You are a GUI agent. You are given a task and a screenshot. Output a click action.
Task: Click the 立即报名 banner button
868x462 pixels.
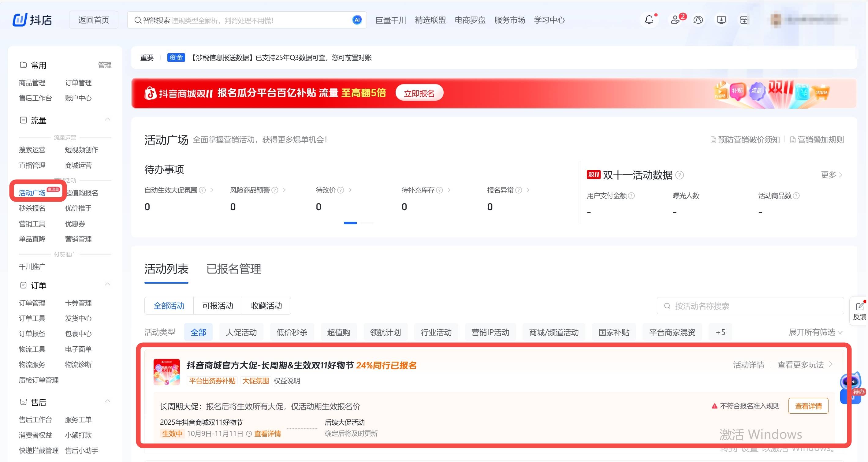click(x=419, y=93)
